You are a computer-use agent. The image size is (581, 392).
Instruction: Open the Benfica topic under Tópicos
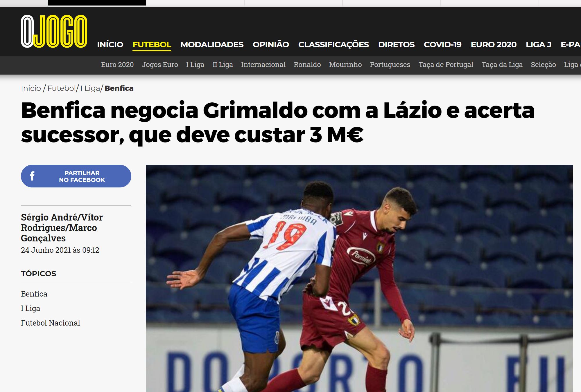[x=34, y=294]
